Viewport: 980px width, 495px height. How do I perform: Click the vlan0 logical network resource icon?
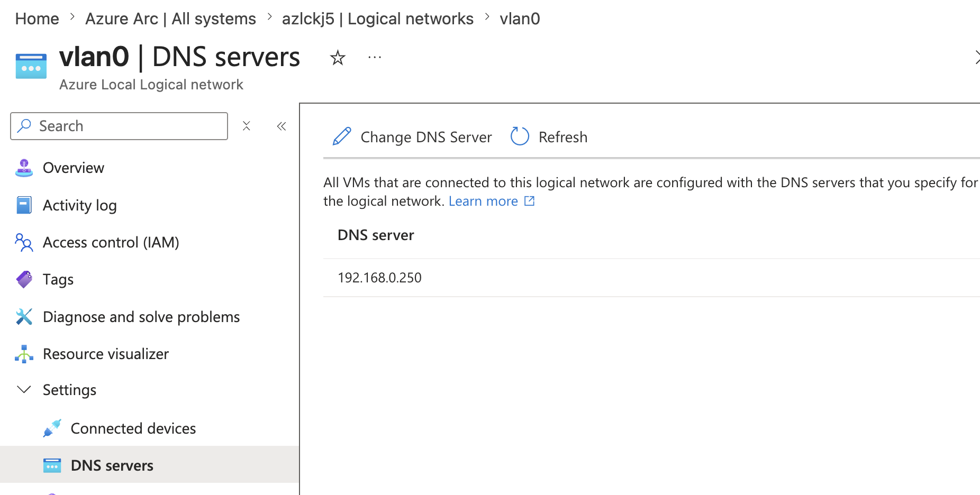(x=31, y=66)
